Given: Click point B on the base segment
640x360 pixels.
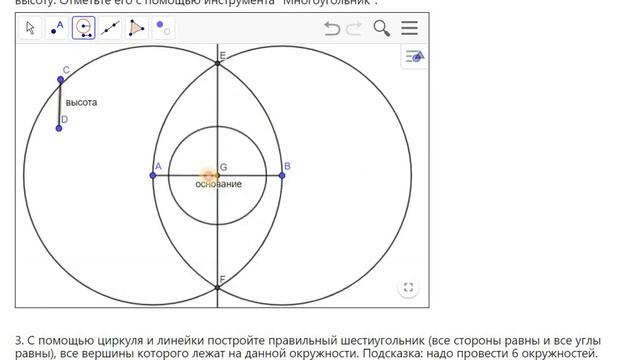Looking at the screenshot, I should point(282,176).
